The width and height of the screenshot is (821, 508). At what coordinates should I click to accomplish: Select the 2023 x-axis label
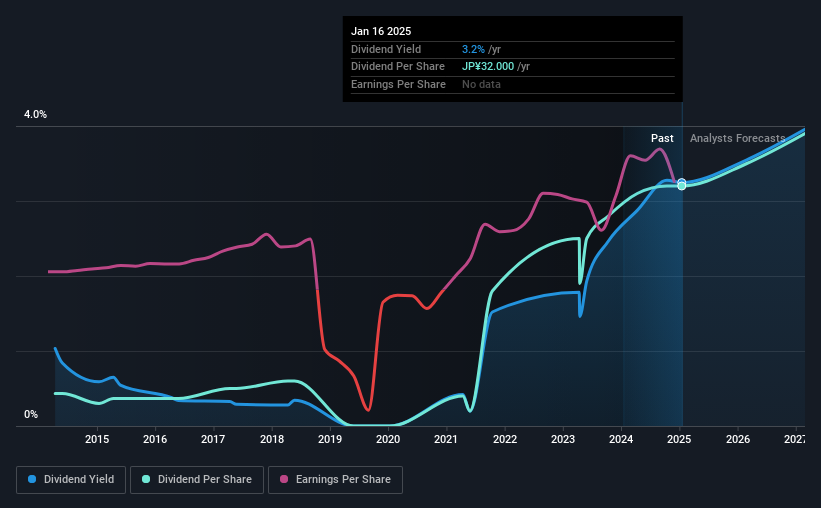coord(563,439)
